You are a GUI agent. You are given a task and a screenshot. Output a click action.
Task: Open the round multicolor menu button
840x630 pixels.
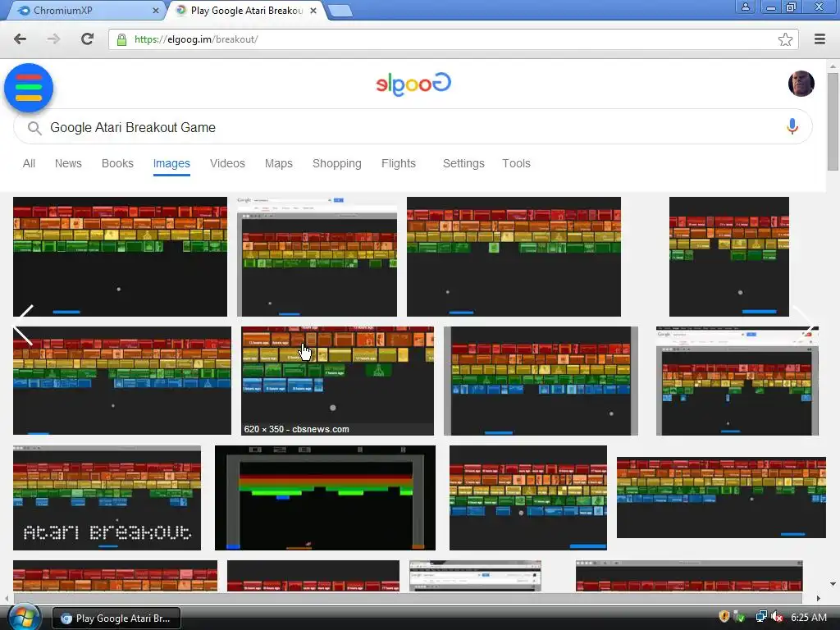pos(29,88)
